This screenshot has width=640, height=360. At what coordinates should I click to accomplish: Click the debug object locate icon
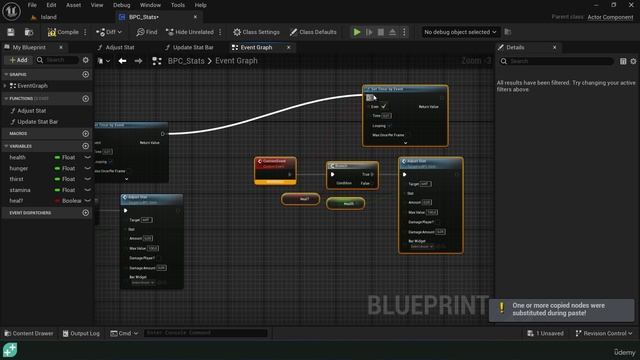point(508,32)
